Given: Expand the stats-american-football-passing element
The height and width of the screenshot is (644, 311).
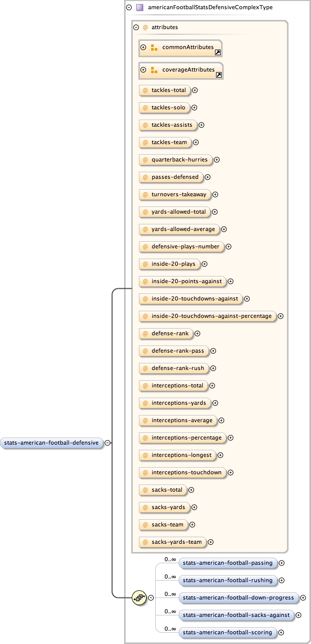Looking at the screenshot, I should click(x=281, y=563).
